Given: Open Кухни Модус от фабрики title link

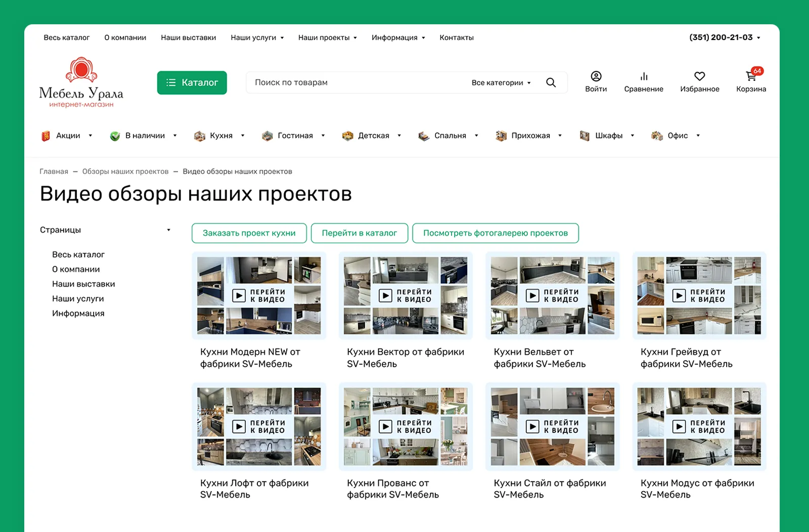Looking at the screenshot, I should (697, 489).
